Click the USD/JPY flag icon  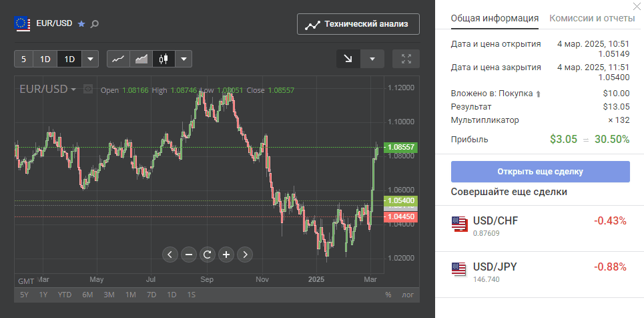click(459, 270)
